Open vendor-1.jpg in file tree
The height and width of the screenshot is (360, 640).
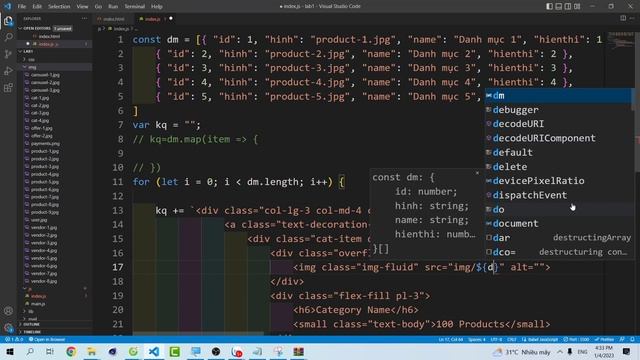[44, 228]
